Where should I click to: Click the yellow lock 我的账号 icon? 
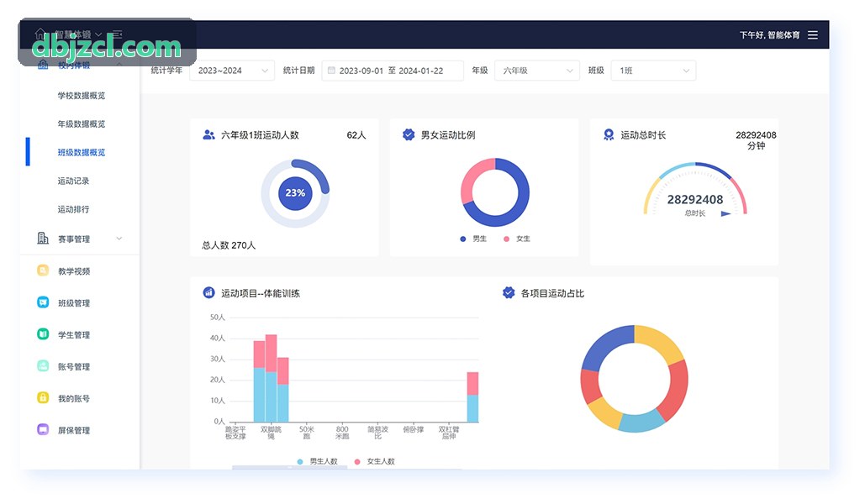coord(43,397)
